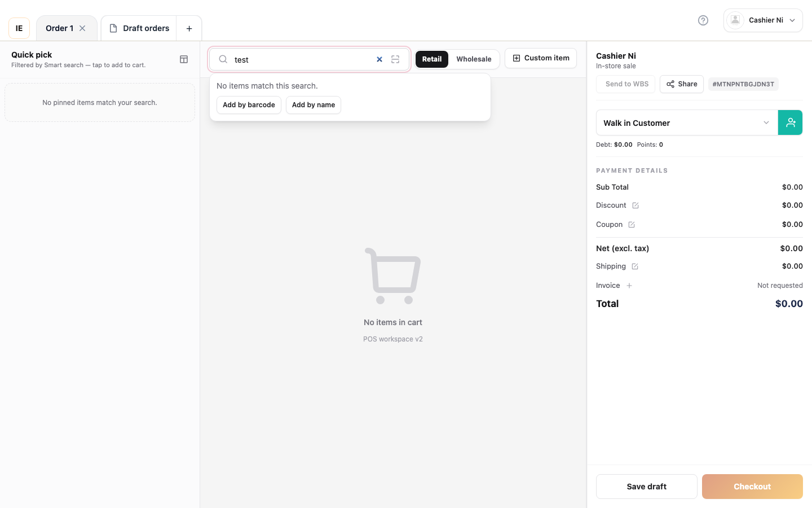
Task: Open the Draft orders tab
Action: coord(139,28)
